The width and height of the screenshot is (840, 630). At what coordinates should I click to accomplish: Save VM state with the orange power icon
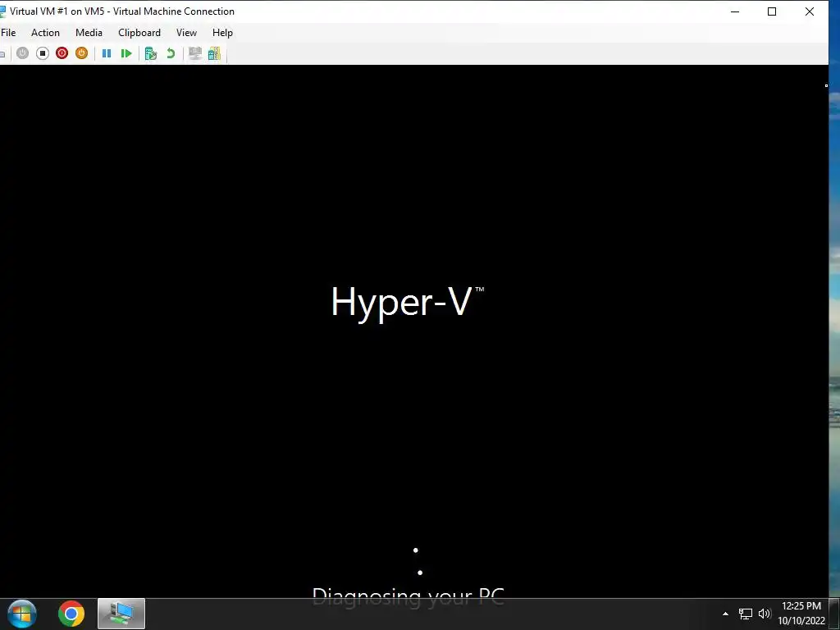(x=81, y=53)
